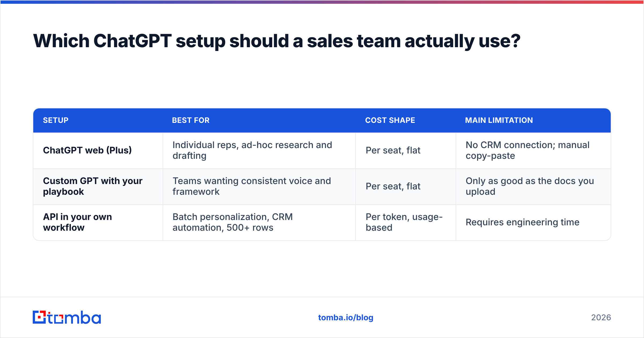Click 'Teams wanting consistent voice and framework'
The width and height of the screenshot is (644, 338).
252,186
